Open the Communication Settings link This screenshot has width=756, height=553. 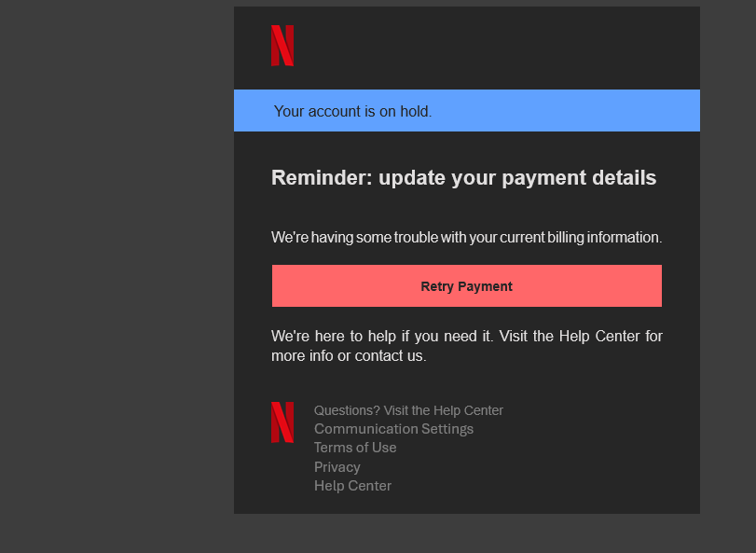pyautogui.click(x=393, y=429)
